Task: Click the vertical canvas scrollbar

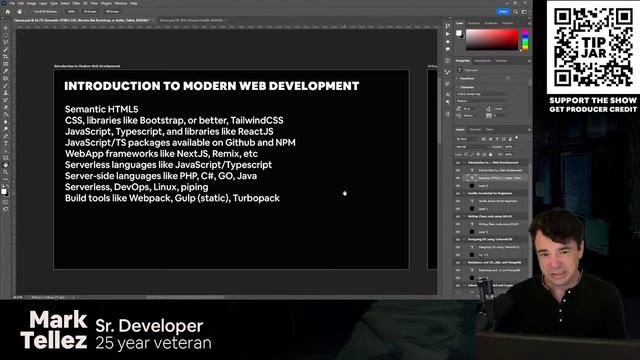Action: (439, 110)
